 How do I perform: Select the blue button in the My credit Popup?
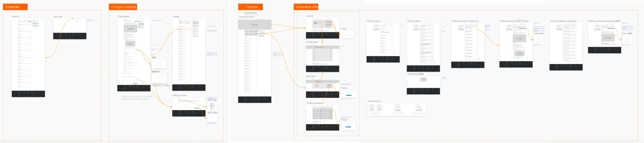(348, 96)
